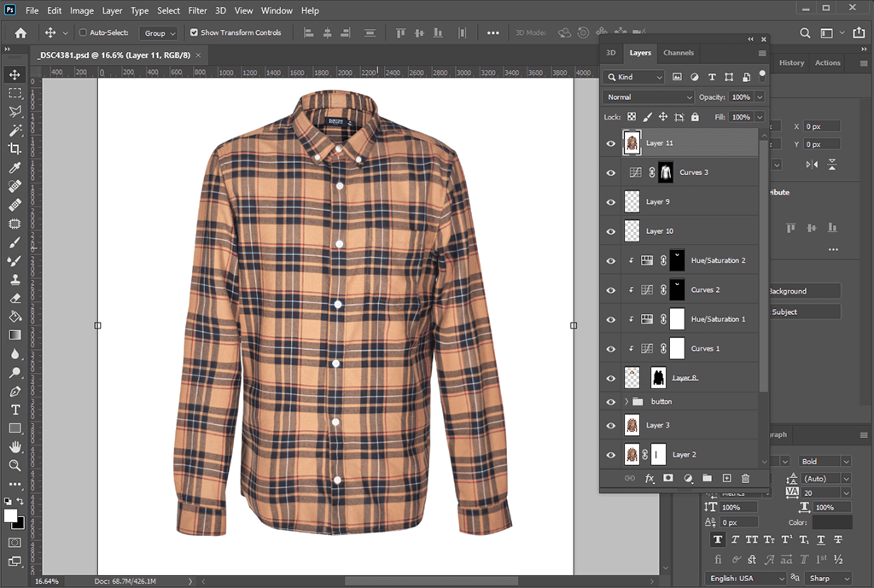The width and height of the screenshot is (874, 588).
Task: Click the three-dots more options button
Action: tap(492, 33)
